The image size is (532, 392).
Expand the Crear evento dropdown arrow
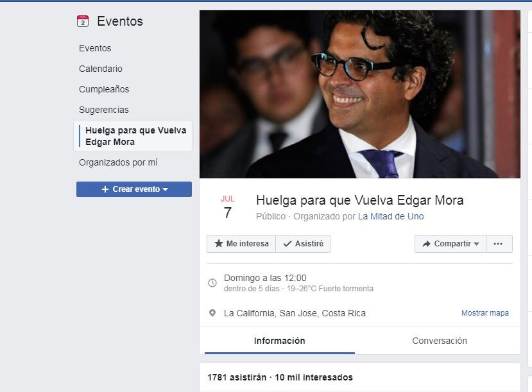[x=165, y=189]
